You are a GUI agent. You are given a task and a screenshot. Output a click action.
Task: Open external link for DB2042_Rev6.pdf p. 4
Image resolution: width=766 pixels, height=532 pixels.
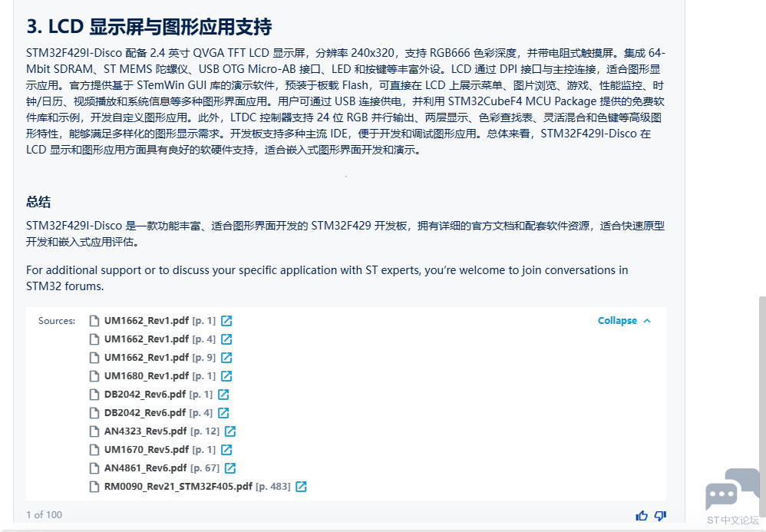click(223, 413)
